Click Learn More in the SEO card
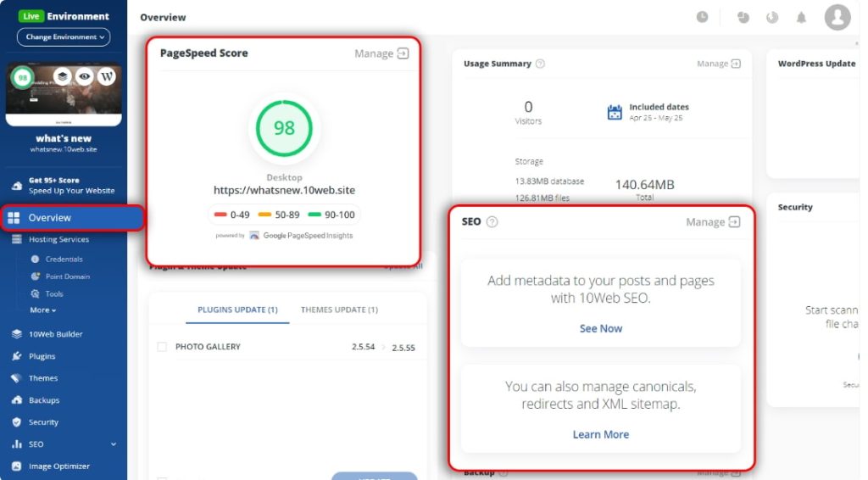 coord(600,434)
